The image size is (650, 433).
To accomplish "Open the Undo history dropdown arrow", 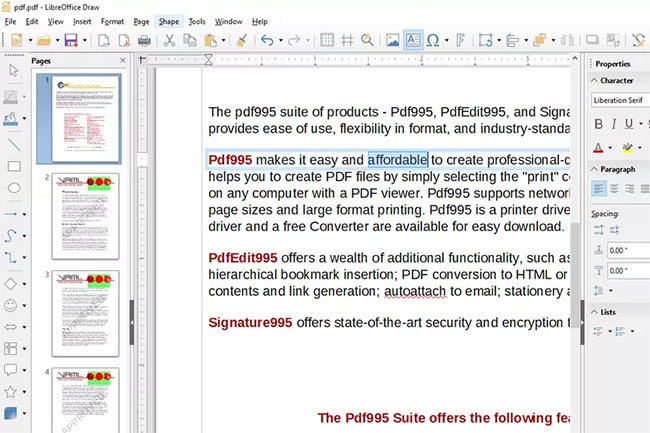I will (x=281, y=41).
